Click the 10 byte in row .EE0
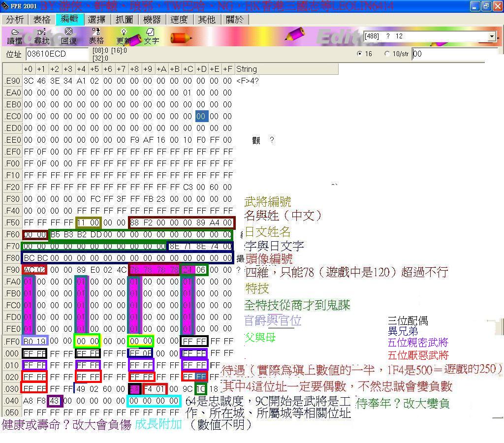The height and width of the screenshot is (443, 504). tap(188, 140)
